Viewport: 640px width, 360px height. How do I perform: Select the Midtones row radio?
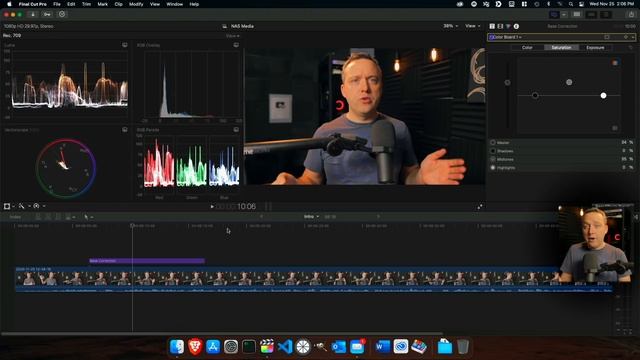493,159
